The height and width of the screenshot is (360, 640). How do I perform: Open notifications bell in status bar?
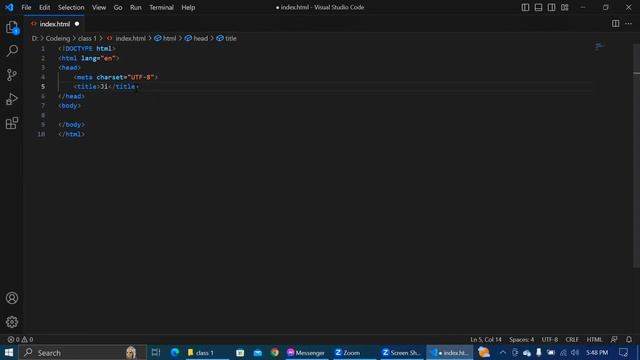629,340
